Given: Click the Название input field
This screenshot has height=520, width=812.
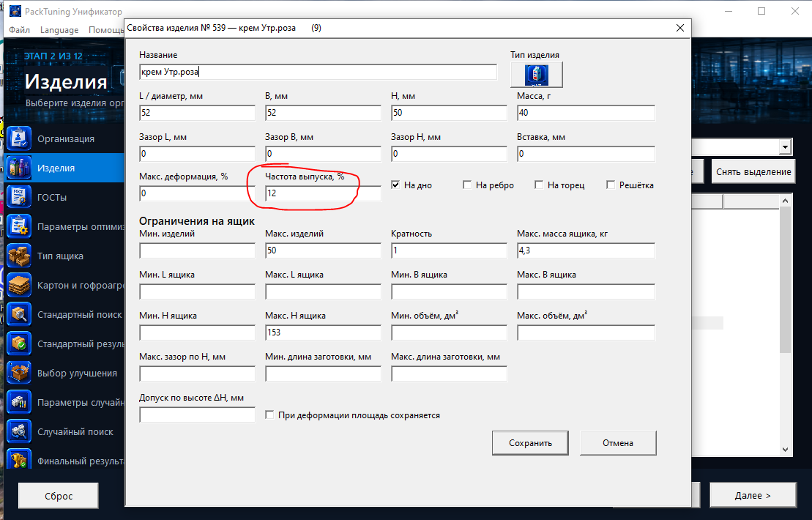Looking at the screenshot, I should click(x=318, y=72).
